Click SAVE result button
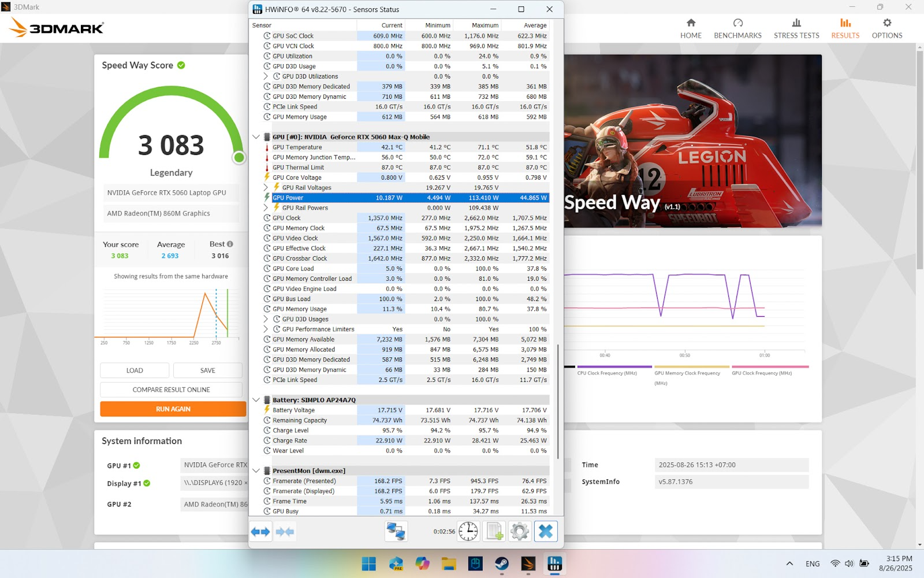This screenshot has height=578, width=924. [208, 370]
